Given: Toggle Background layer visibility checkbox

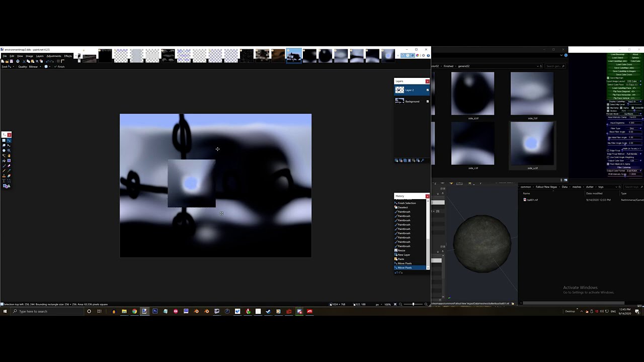Looking at the screenshot, I should click(x=428, y=102).
